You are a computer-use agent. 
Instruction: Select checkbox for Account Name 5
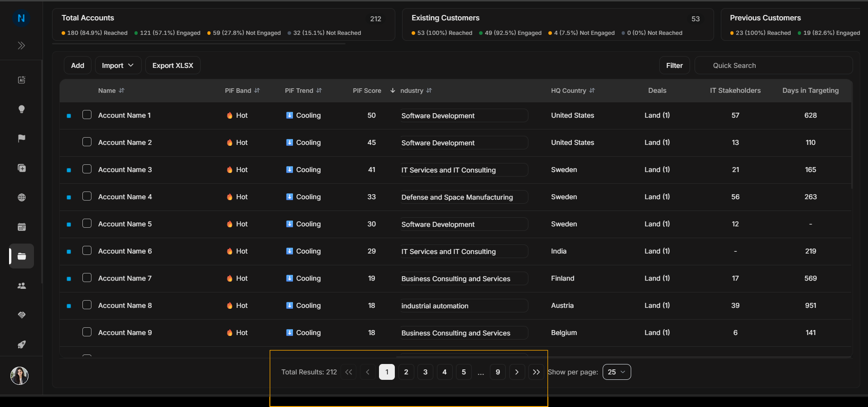click(x=87, y=223)
